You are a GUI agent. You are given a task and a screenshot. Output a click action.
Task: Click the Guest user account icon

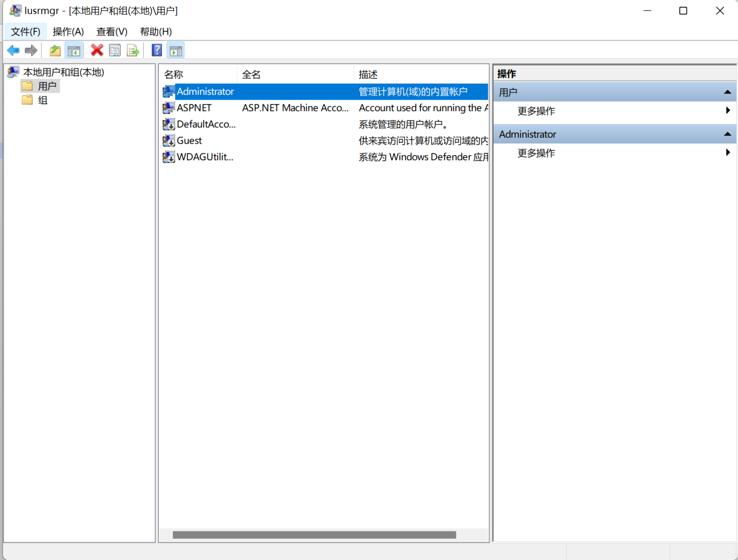(169, 141)
